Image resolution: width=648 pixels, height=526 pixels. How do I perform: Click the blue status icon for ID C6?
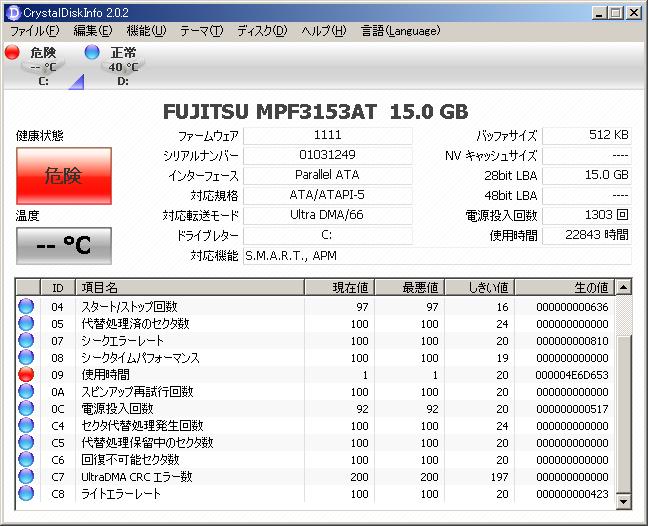pos(26,459)
